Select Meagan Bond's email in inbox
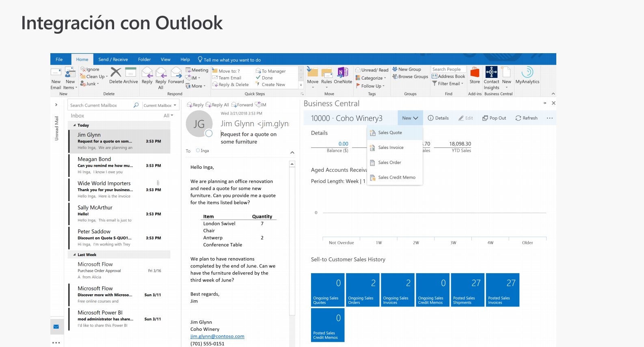644x347 pixels. point(119,166)
